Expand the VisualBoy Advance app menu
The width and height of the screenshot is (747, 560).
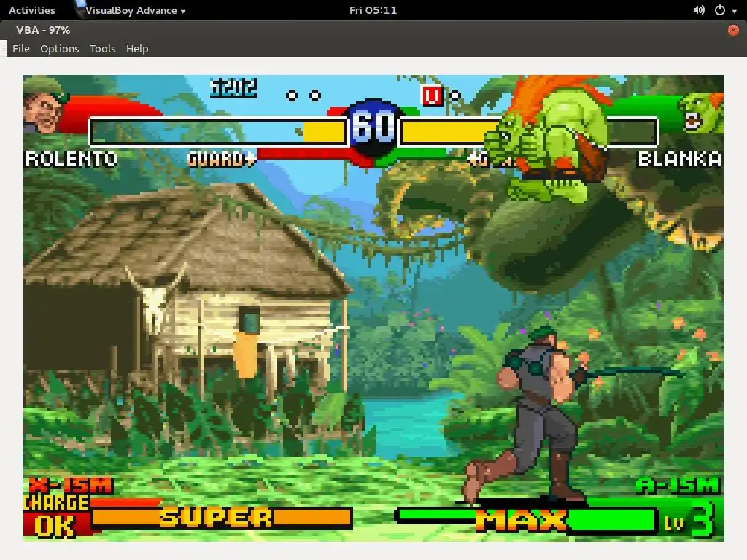point(135,10)
